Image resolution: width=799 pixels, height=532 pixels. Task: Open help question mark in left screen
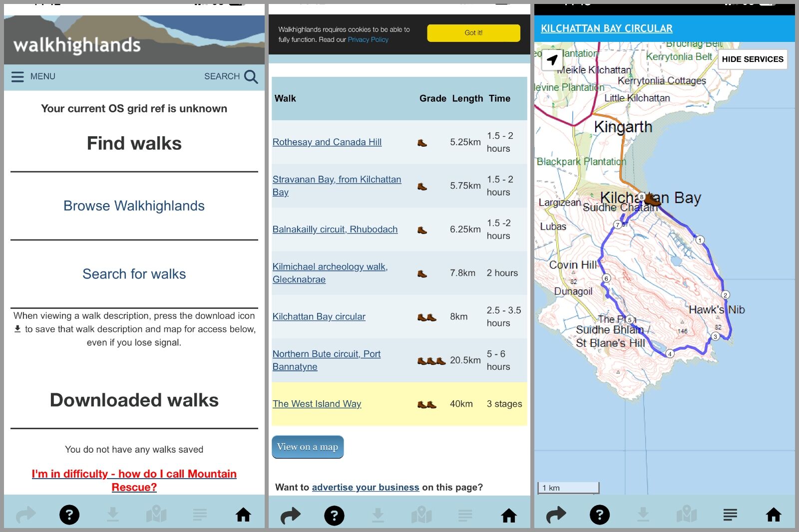69,515
